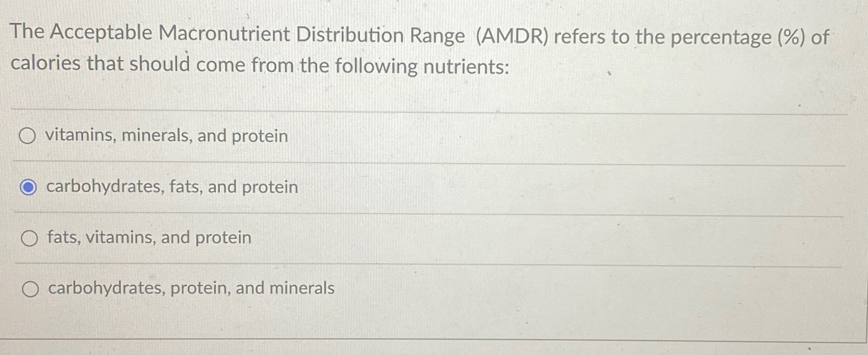Screen dimensions: 868x355
Task: Select the 'fats, vitamins, and protein' radio button
Action: 28,238
